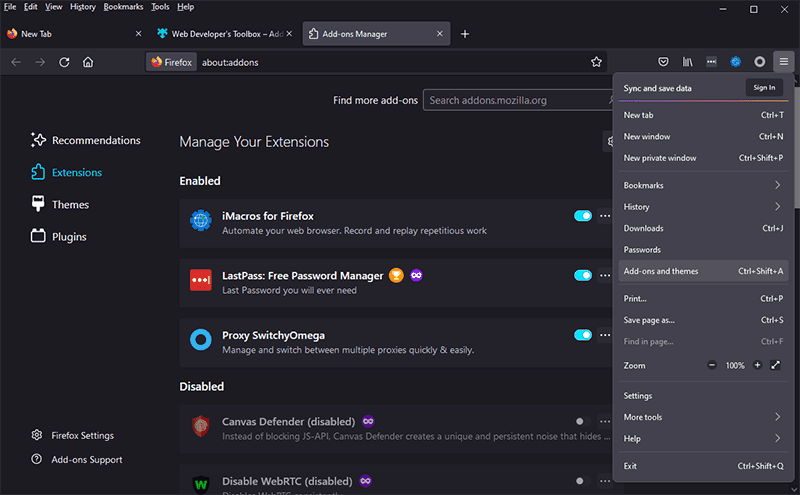Switch to the New Tab tab

click(x=74, y=34)
